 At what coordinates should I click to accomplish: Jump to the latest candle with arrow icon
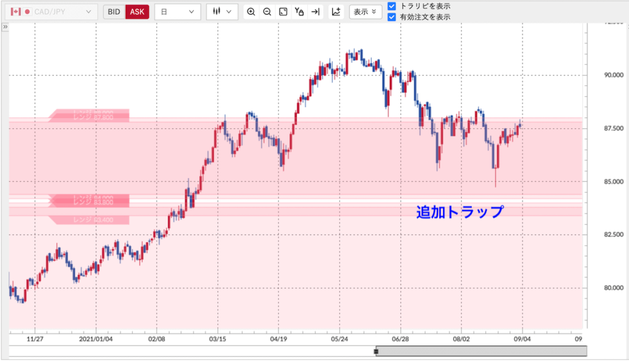(316, 12)
